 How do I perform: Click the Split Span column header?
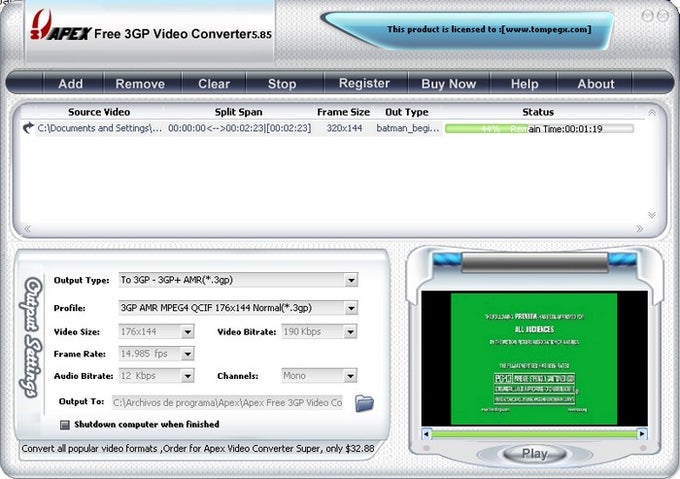[x=239, y=112]
